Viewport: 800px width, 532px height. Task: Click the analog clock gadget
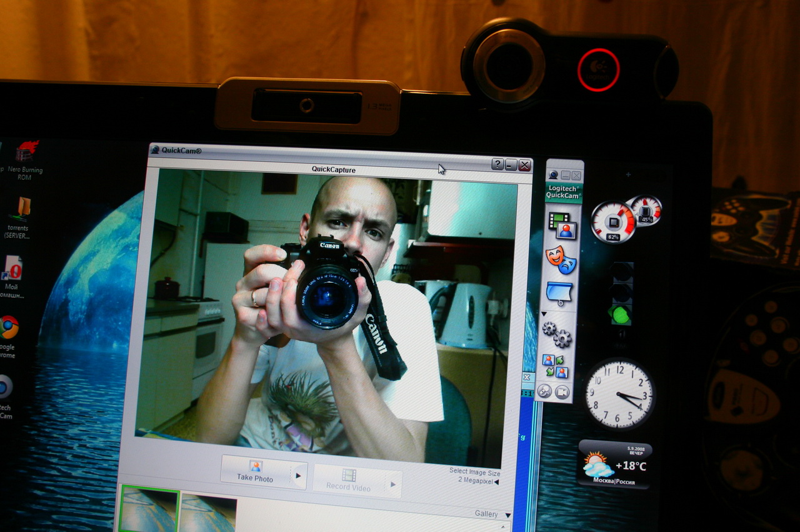coord(619,393)
